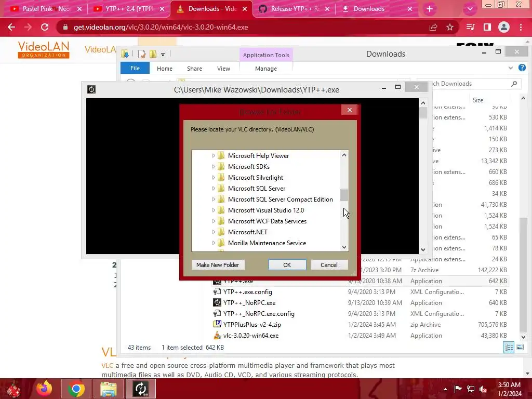Viewport: 532px width, 399px height.
Task: Switch to details view icon in Explorer
Action: (509, 347)
